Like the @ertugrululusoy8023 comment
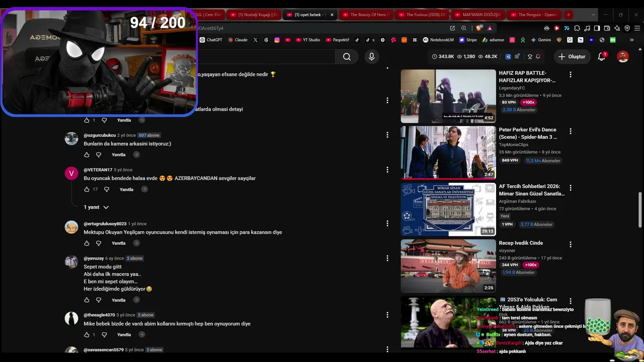 (x=87, y=243)
